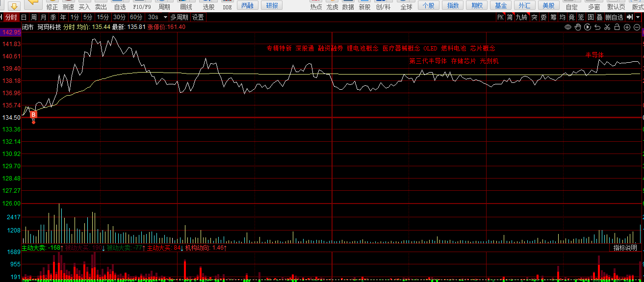
Task: Click the arrow-to-bar collapse panel icon
Action: (629, 17)
